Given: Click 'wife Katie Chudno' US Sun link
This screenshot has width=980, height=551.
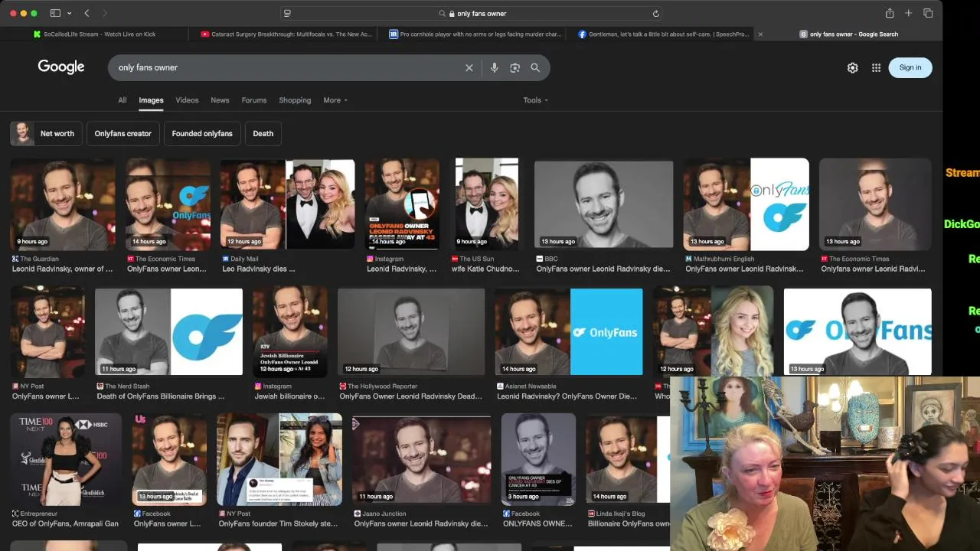Looking at the screenshot, I should pyautogui.click(x=486, y=269).
